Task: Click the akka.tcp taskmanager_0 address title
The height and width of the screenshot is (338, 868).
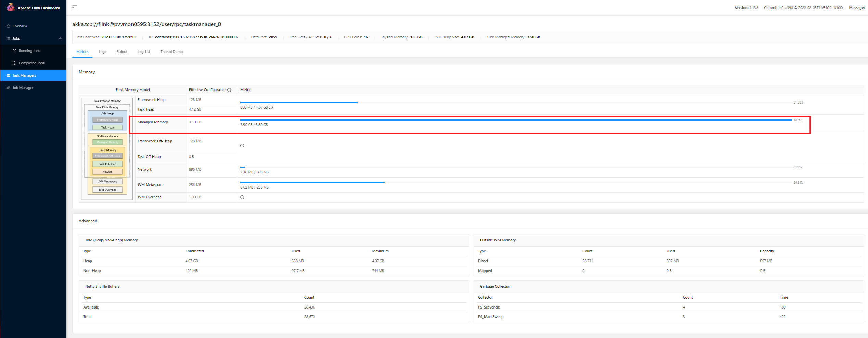Action: click(147, 24)
